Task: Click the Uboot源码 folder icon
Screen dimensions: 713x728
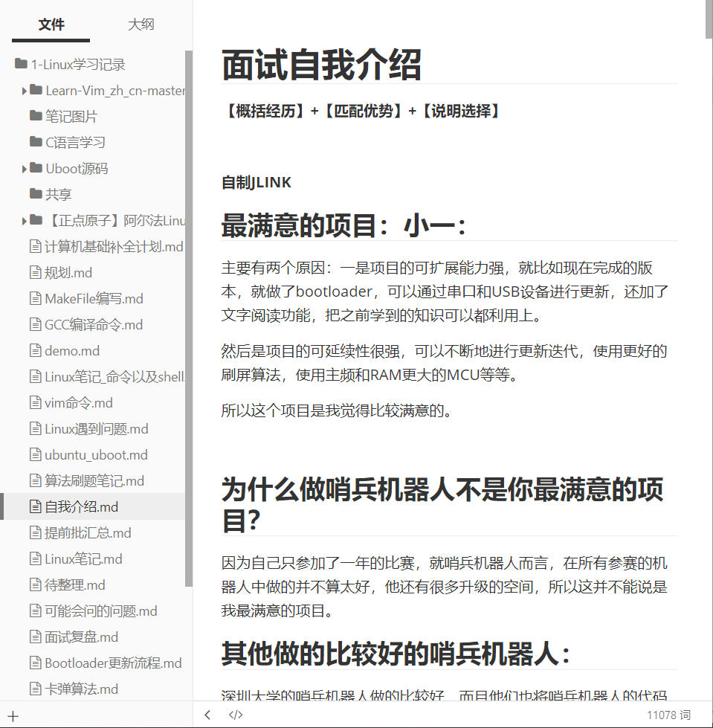Action: pos(36,167)
